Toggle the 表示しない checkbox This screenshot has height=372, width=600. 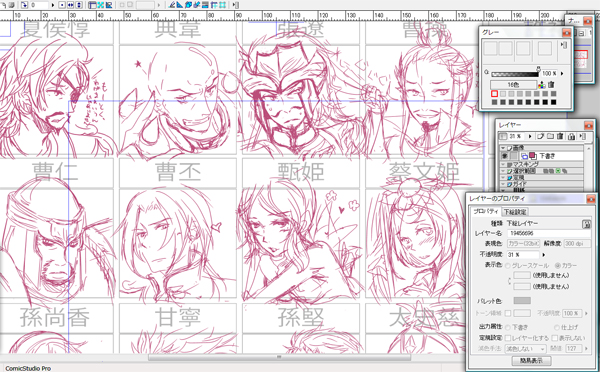(x=555, y=338)
